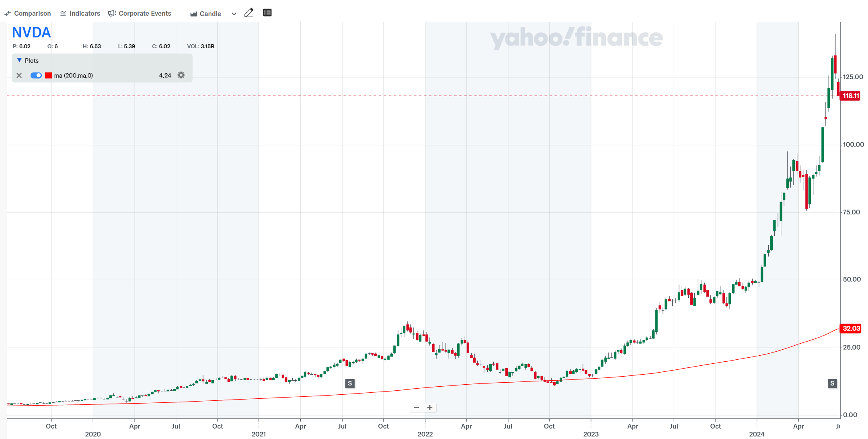868x439 pixels.
Task: Open the Comparison menu
Action: pos(28,13)
